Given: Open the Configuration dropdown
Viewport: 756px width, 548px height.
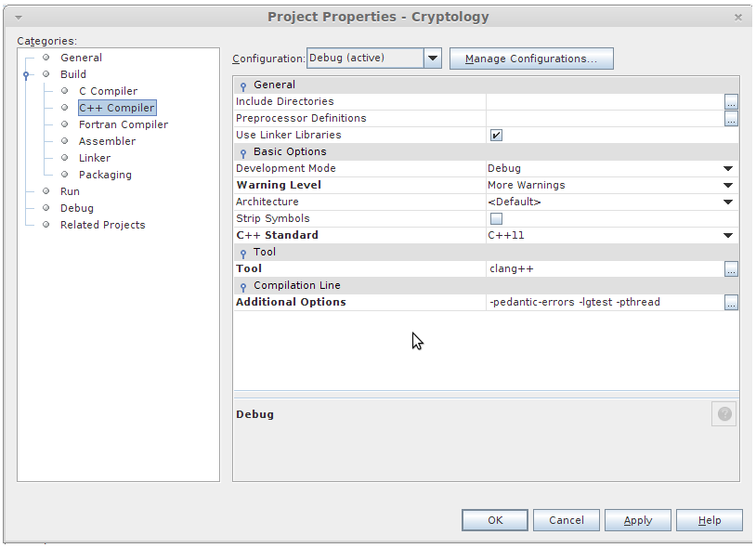Looking at the screenshot, I should [432, 59].
